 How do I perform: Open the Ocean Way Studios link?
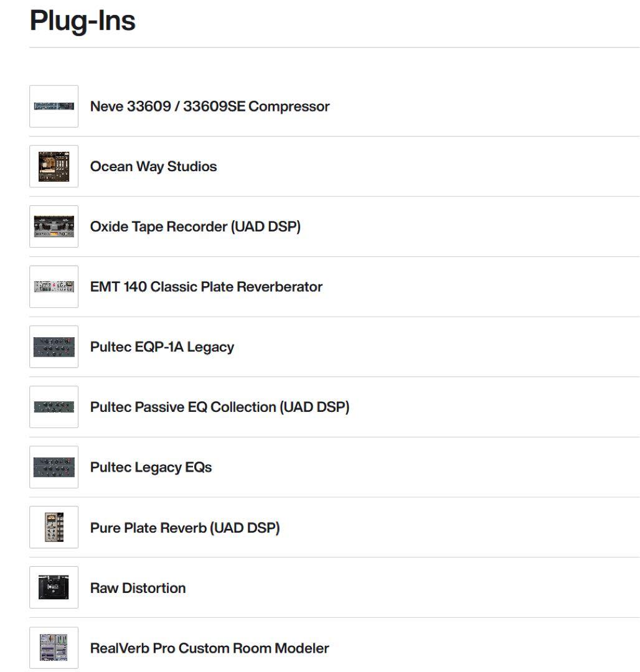pyautogui.click(x=153, y=167)
